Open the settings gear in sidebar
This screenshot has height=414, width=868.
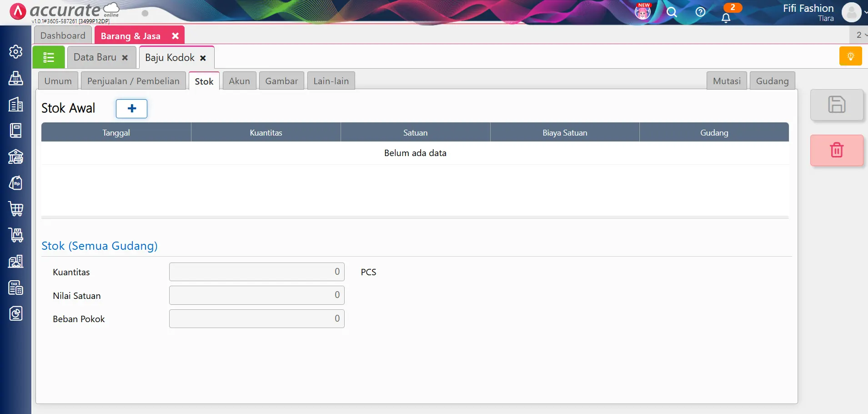[x=16, y=52]
